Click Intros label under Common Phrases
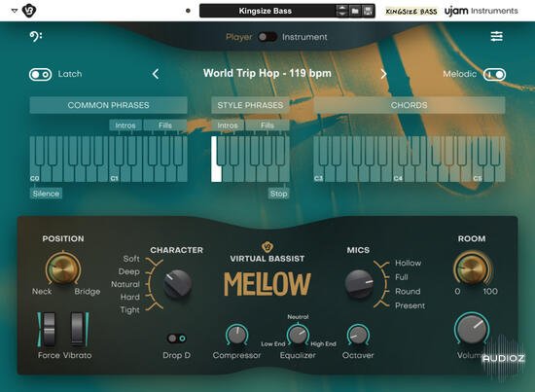 pos(125,125)
